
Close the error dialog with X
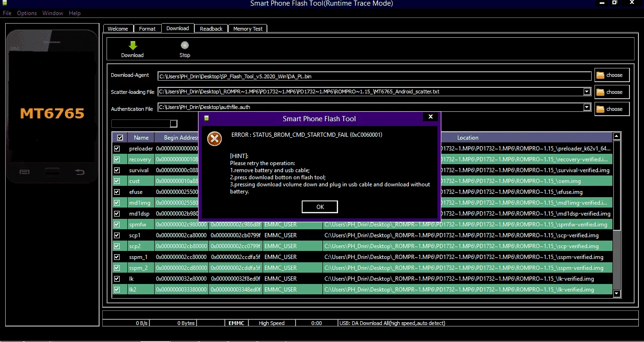430,117
